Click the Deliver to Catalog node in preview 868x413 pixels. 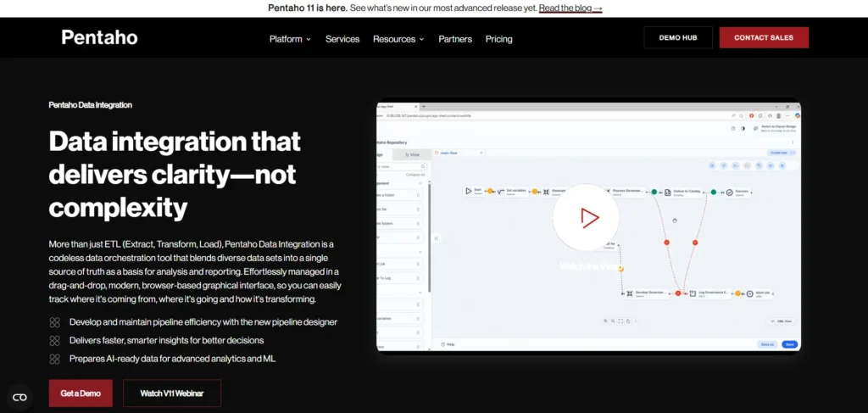click(x=684, y=193)
